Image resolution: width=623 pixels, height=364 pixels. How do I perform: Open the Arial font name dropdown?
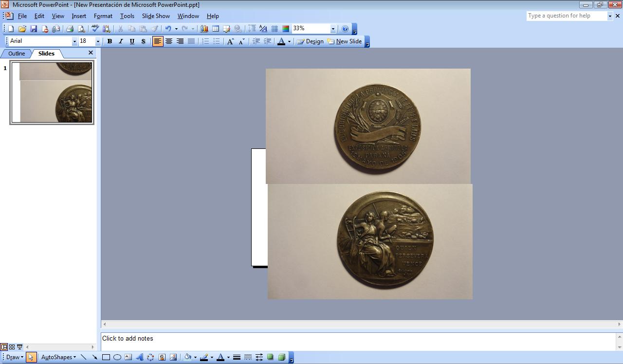[74, 41]
